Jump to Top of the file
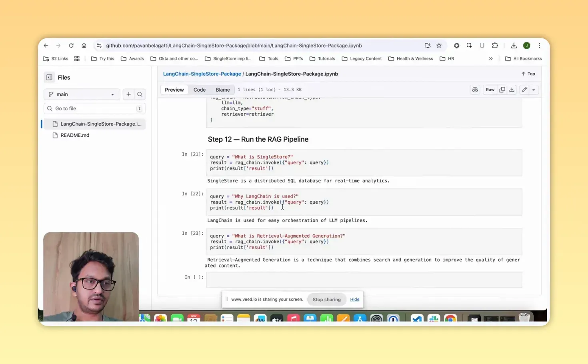This screenshot has width=588, height=364. pyautogui.click(x=528, y=74)
